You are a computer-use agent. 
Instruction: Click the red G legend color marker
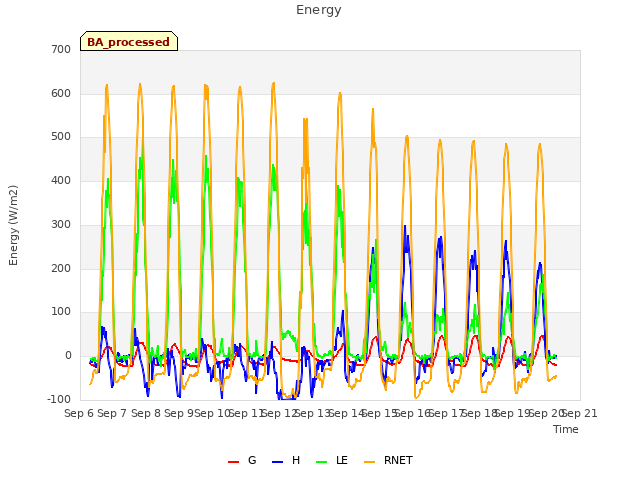click(233, 462)
